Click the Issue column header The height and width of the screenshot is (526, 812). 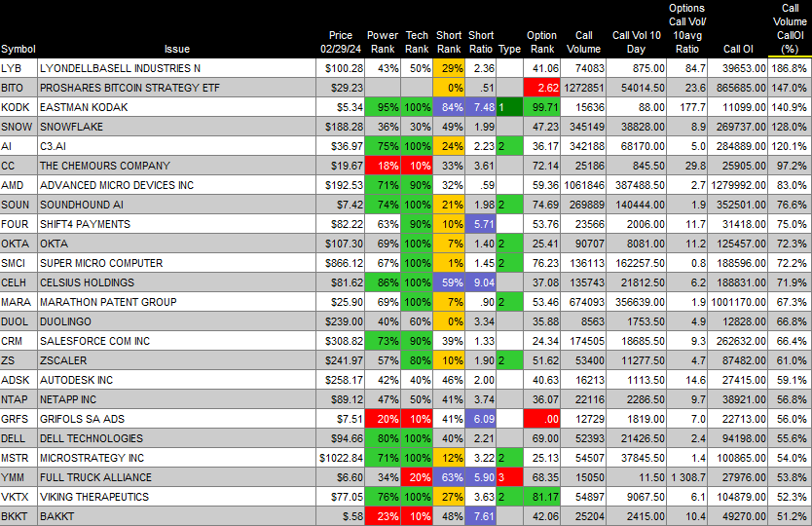(177, 50)
